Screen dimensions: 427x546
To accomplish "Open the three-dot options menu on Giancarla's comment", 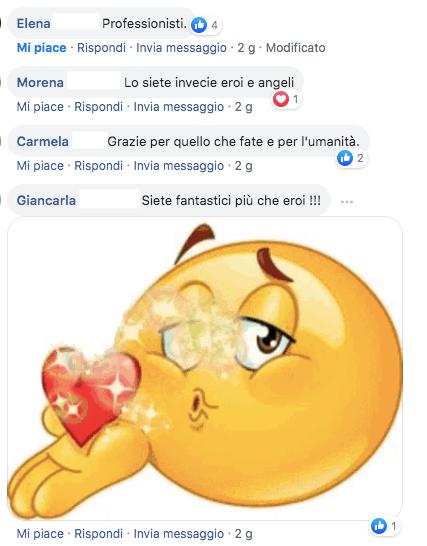I will click(x=347, y=202).
